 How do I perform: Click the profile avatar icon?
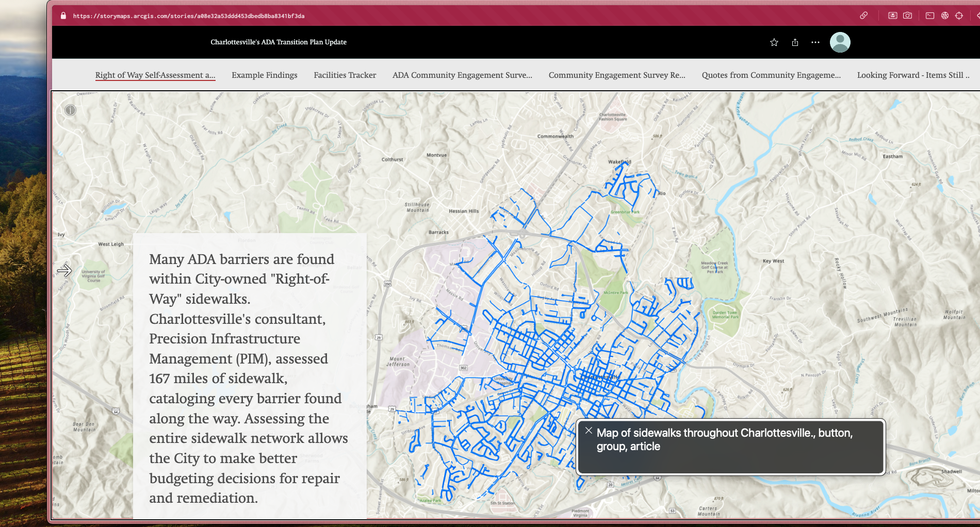pos(840,42)
